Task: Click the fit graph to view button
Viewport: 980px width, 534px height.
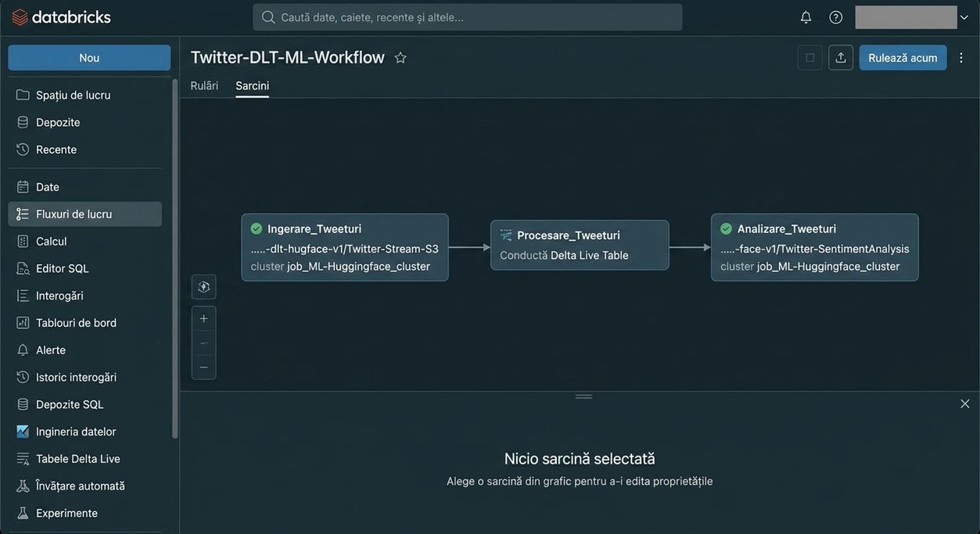Action: tap(204, 287)
